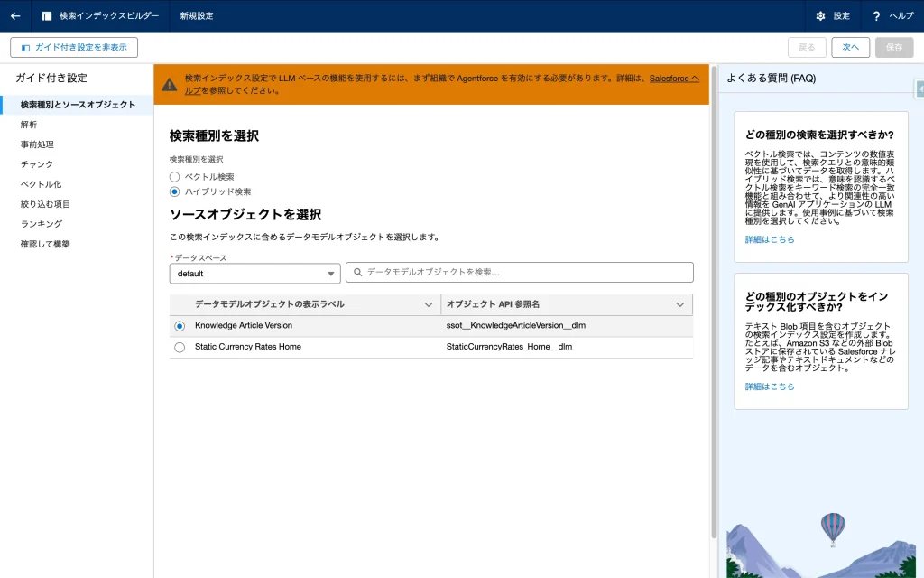Click the warning triangle icon in banner
Image resolution: width=924 pixels, height=578 pixels.
(x=169, y=84)
